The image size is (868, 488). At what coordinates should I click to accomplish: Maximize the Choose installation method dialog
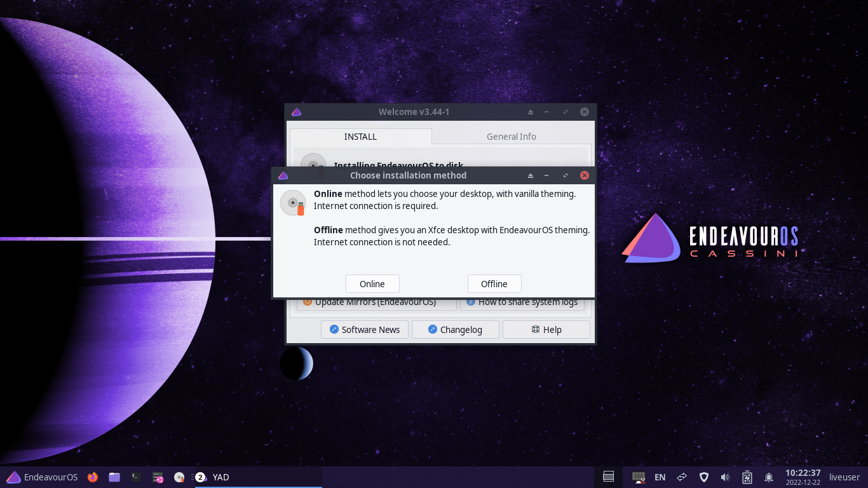[x=565, y=175]
